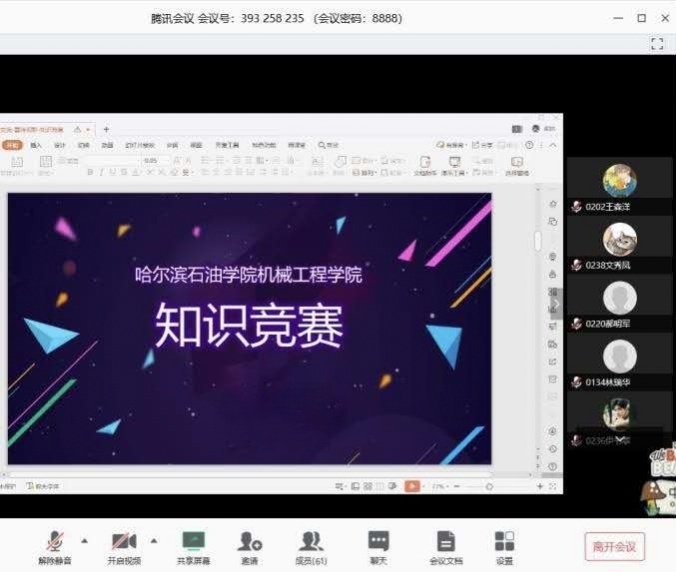Enter fullscreen via top-right corner icon
The height and width of the screenshot is (572, 676).
pyautogui.click(x=657, y=44)
